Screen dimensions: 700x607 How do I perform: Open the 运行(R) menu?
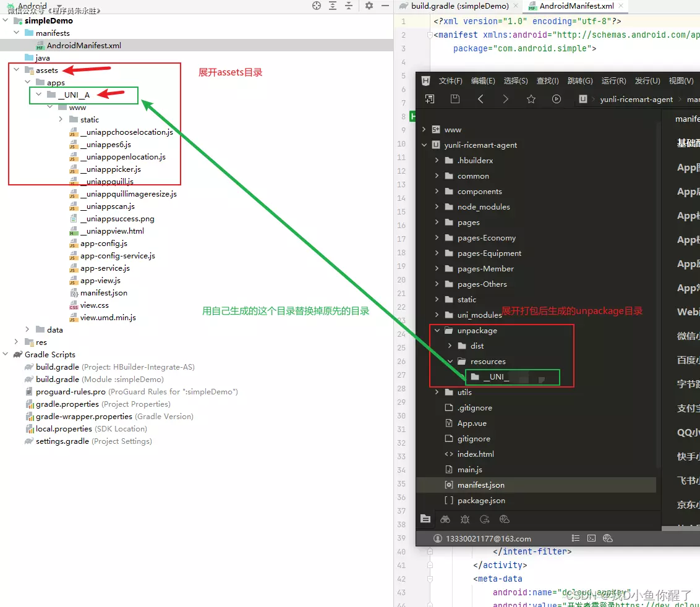coord(613,81)
